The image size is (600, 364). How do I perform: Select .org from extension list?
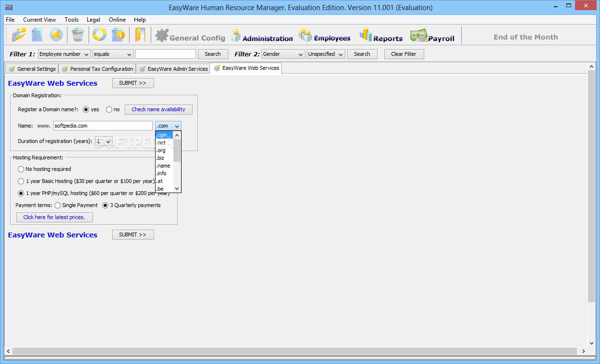[164, 150]
